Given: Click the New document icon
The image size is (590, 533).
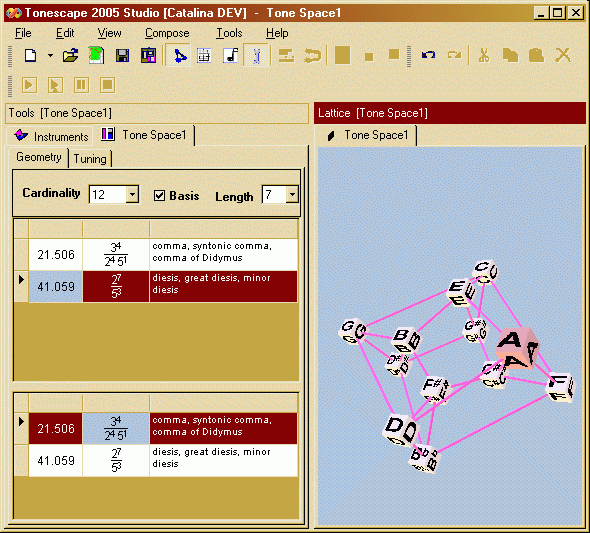Looking at the screenshot, I should pos(30,56).
